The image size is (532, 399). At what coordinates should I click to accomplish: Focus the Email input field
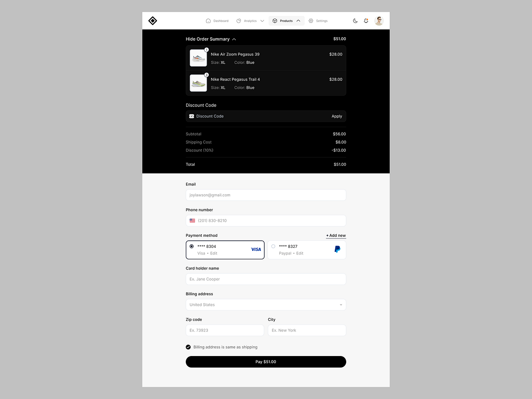click(x=266, y=195)
